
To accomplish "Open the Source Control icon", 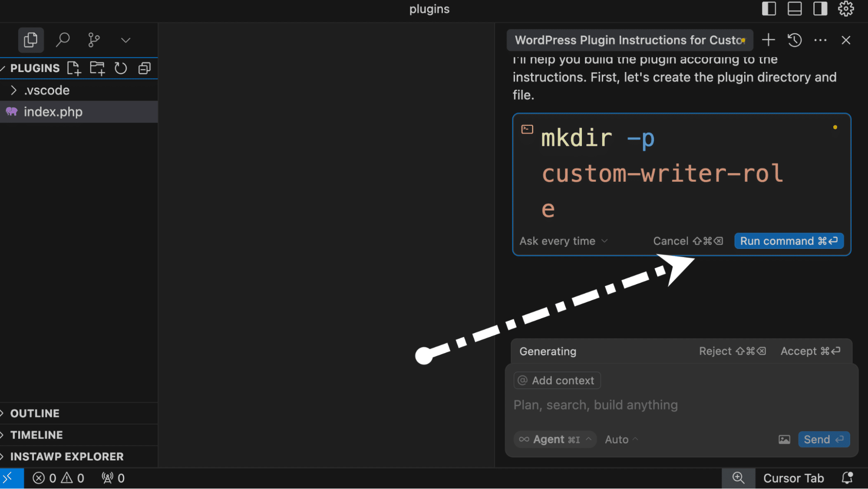I will click(x=94, y=40).
